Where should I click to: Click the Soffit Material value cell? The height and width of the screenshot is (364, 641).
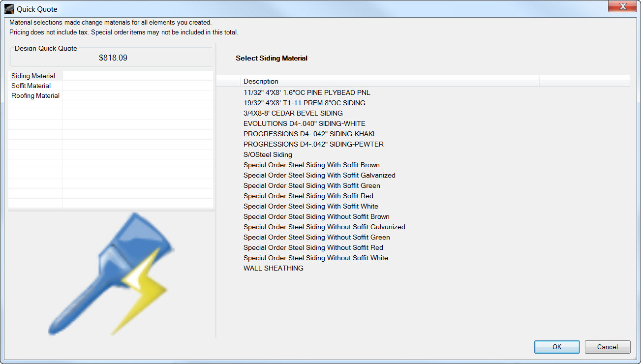coord(138,86)
